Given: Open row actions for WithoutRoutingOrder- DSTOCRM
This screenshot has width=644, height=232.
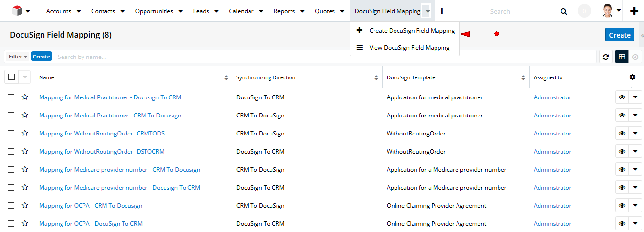Looking at the screenshot, I should (635, 152).
